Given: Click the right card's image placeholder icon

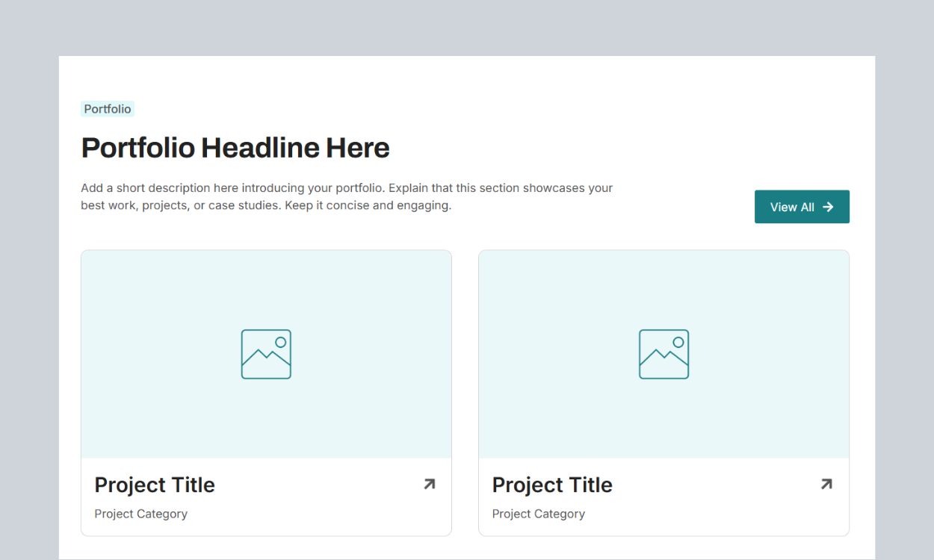Looking at the screenshot, I should 664,354.
